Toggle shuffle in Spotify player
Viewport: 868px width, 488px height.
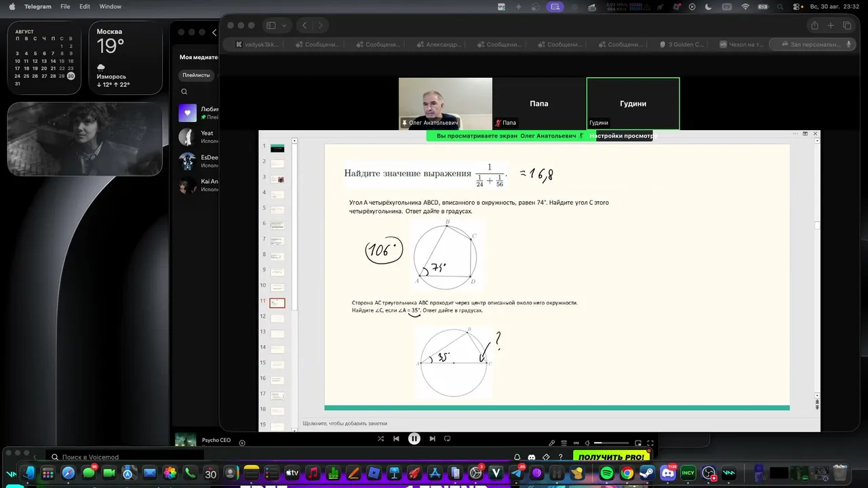pos(381,439)
